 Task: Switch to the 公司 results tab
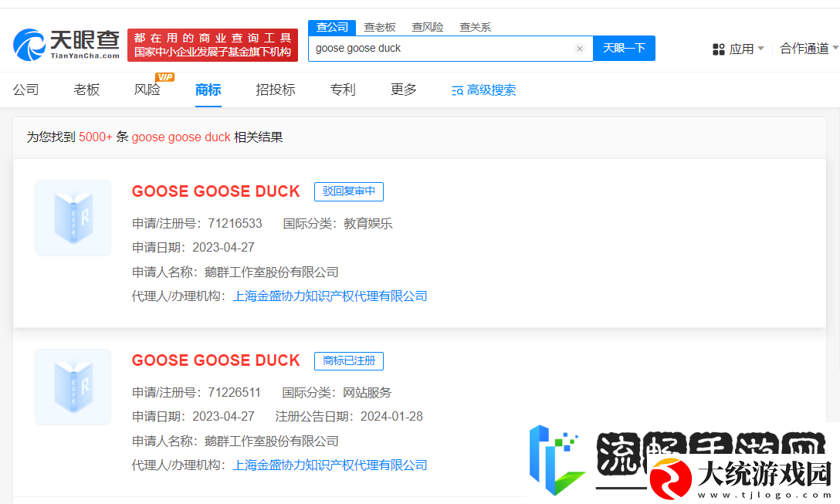[x=25, y=90]
